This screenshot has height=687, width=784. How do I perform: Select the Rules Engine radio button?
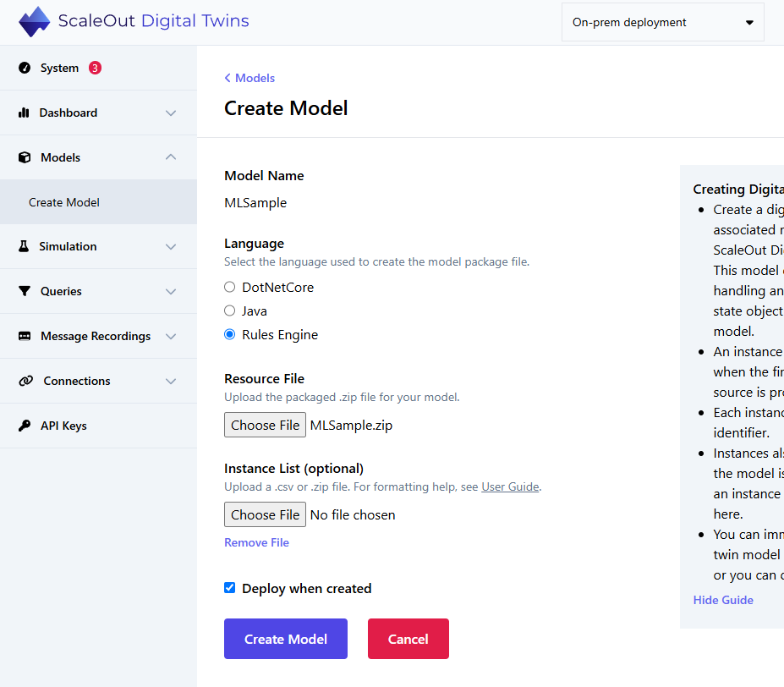pyautogui.click(x=229, y=334)
